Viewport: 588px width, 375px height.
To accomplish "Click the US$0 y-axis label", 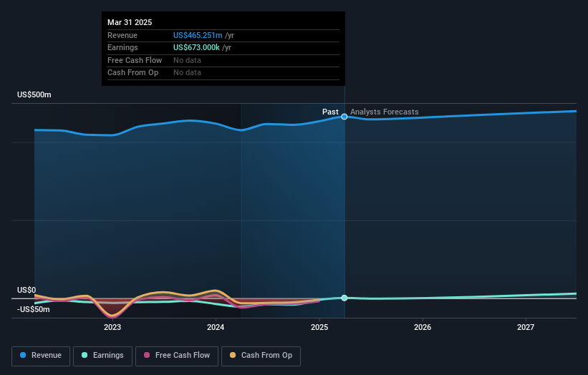I will [x=26, y=291].
